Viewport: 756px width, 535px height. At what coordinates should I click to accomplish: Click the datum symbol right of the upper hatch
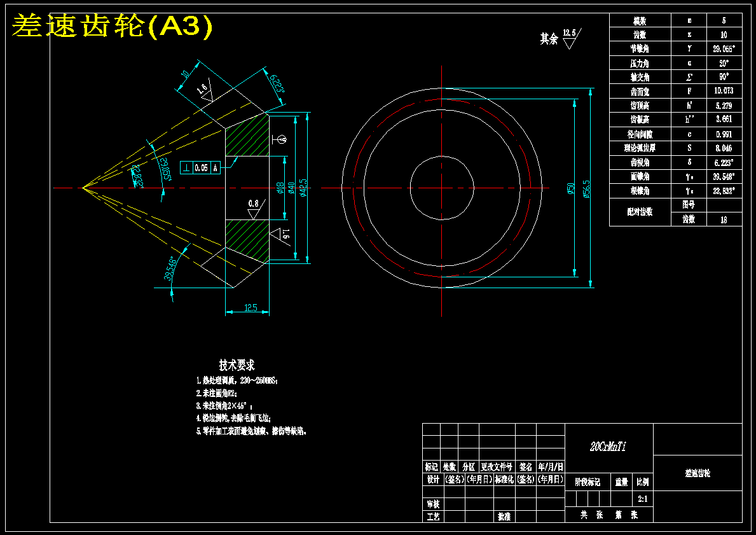click(x=279, y=139)
